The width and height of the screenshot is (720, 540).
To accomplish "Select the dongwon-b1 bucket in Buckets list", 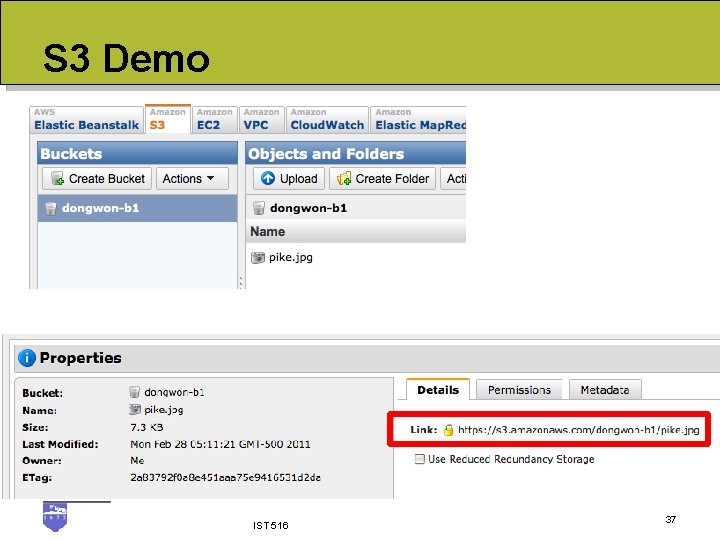I will click(x=137, y=208).
